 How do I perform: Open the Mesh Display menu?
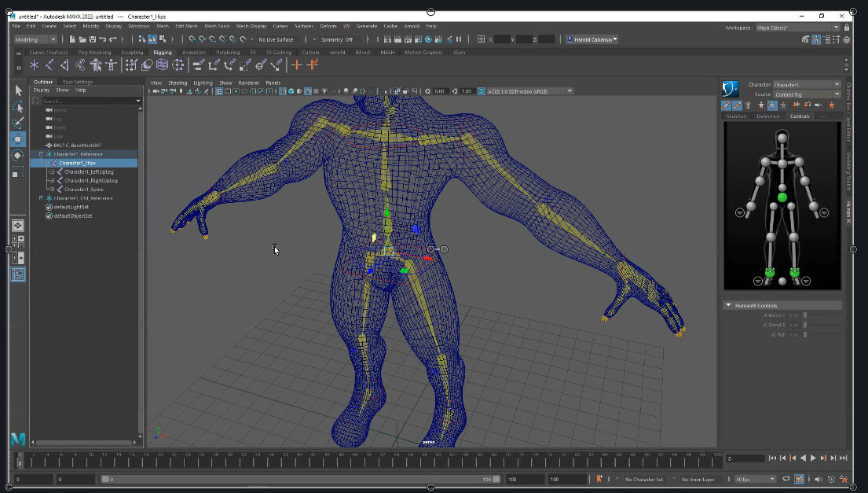click(249, 24)
